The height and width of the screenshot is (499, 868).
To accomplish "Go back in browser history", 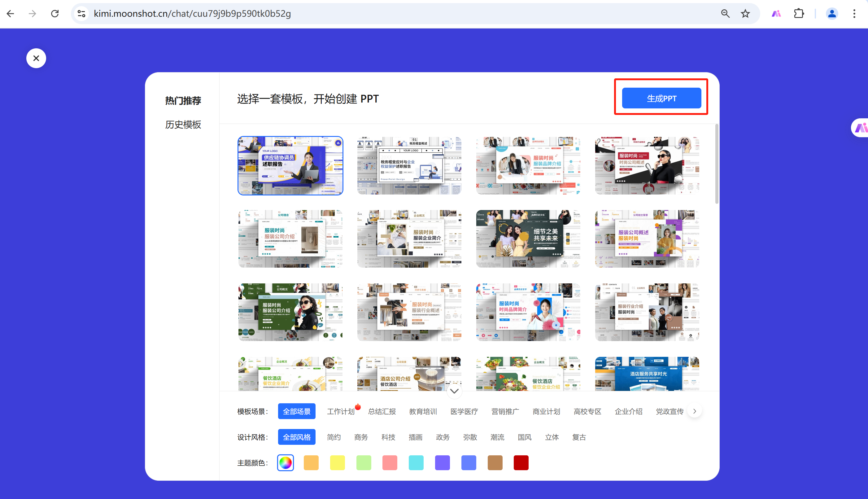I will click(10, 14).
